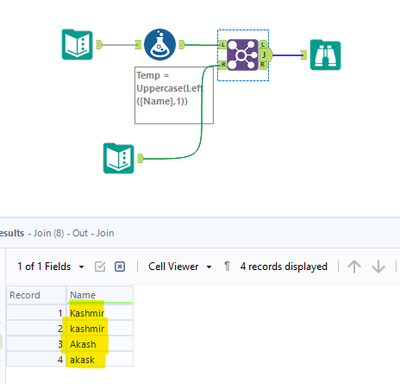400x384 pixels.
Task: Toggle the whitespace paragraph mark icon
Action: (227, 266)
